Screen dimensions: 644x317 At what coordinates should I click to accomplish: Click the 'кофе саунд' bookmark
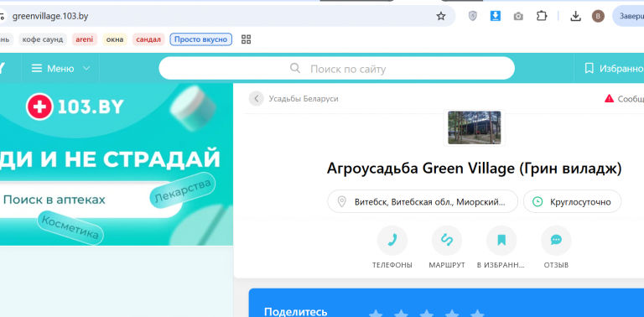coord(42,39)
